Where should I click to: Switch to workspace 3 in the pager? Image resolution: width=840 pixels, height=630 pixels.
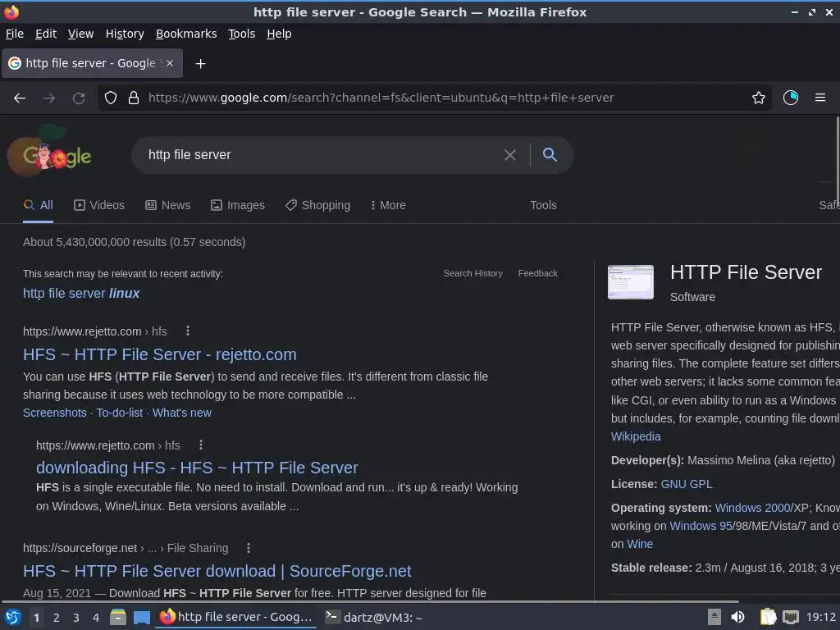tap(76, 618)
